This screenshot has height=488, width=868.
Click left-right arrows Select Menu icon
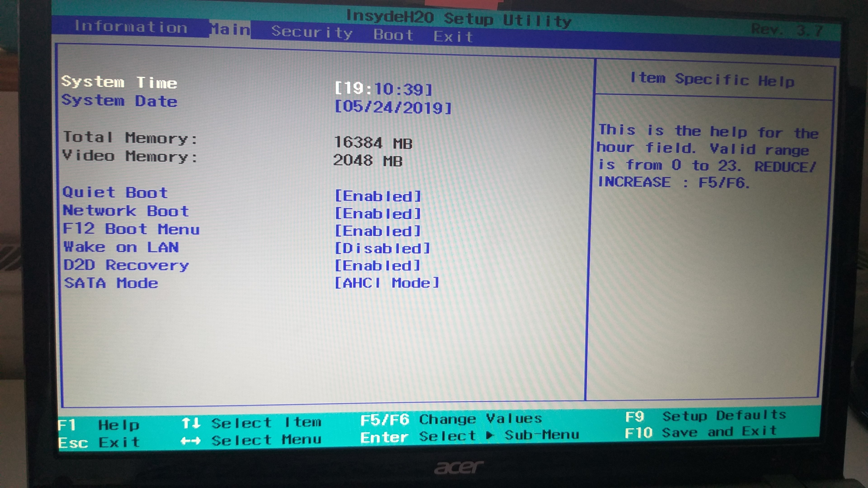(190, 441)
